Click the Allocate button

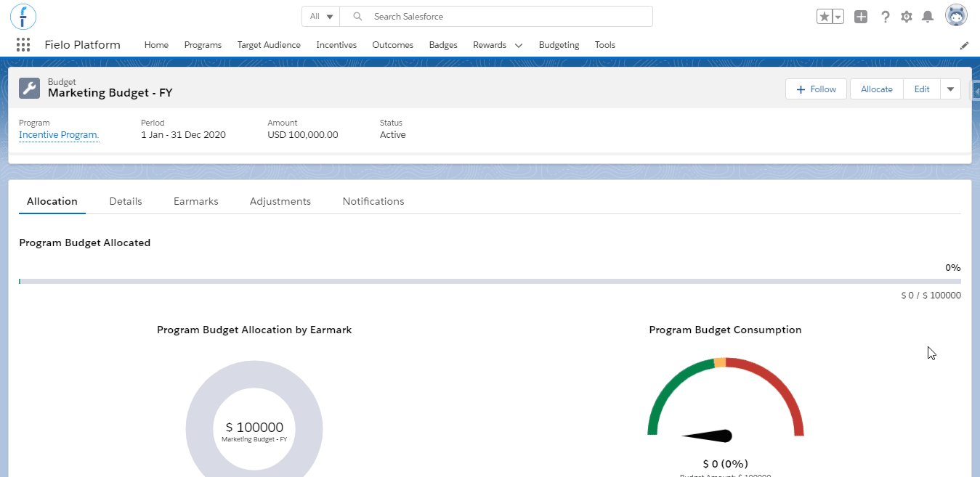[877, 89]
